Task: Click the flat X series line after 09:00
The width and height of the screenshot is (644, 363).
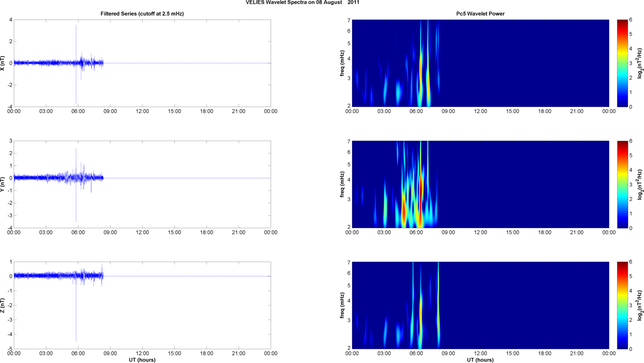Action: (188, 63)
